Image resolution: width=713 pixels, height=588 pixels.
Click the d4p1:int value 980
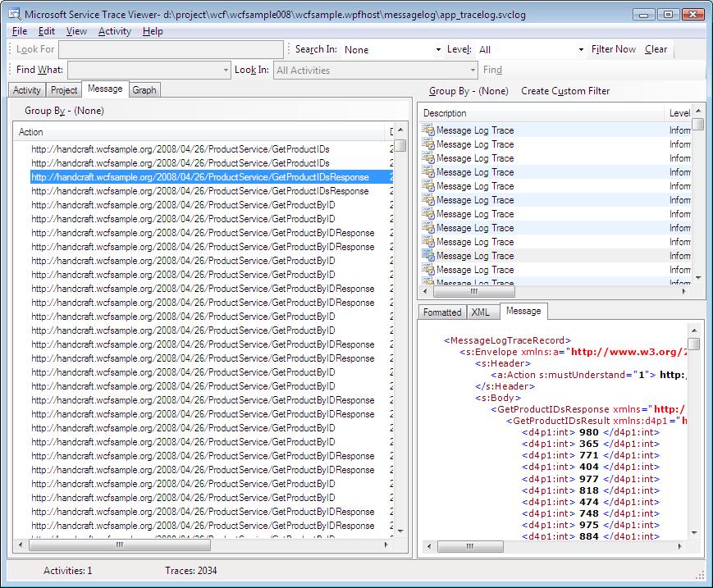click(x=589, y=432)
